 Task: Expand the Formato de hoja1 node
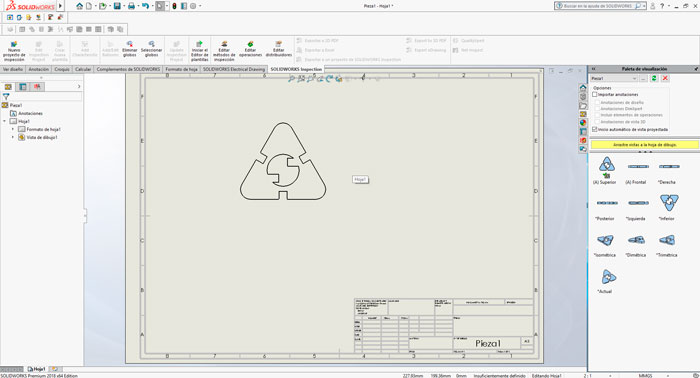pos(13,129)
